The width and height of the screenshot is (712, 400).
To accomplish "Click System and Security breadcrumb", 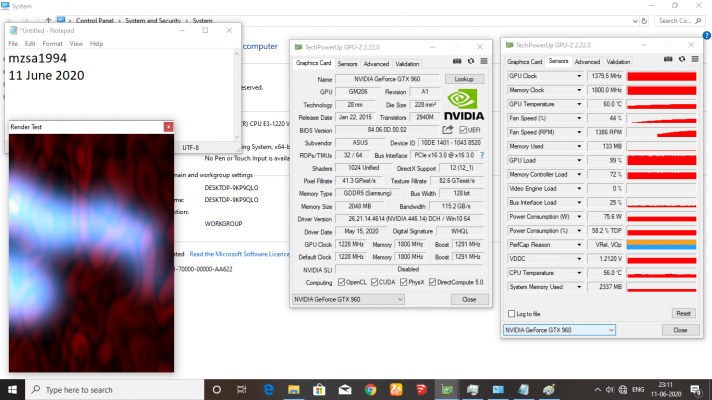I will click(153, 21).
